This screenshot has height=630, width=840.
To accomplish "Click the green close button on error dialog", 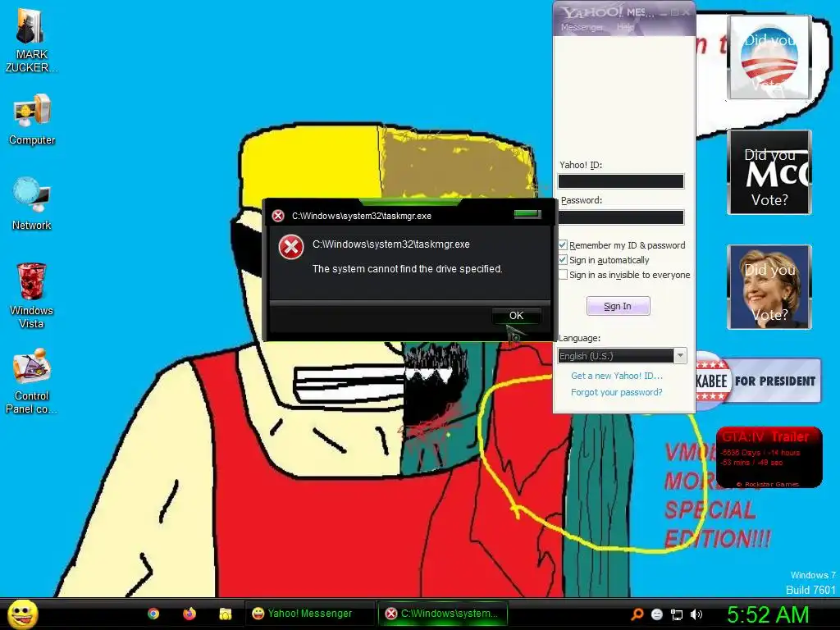I will click(527, 214).
